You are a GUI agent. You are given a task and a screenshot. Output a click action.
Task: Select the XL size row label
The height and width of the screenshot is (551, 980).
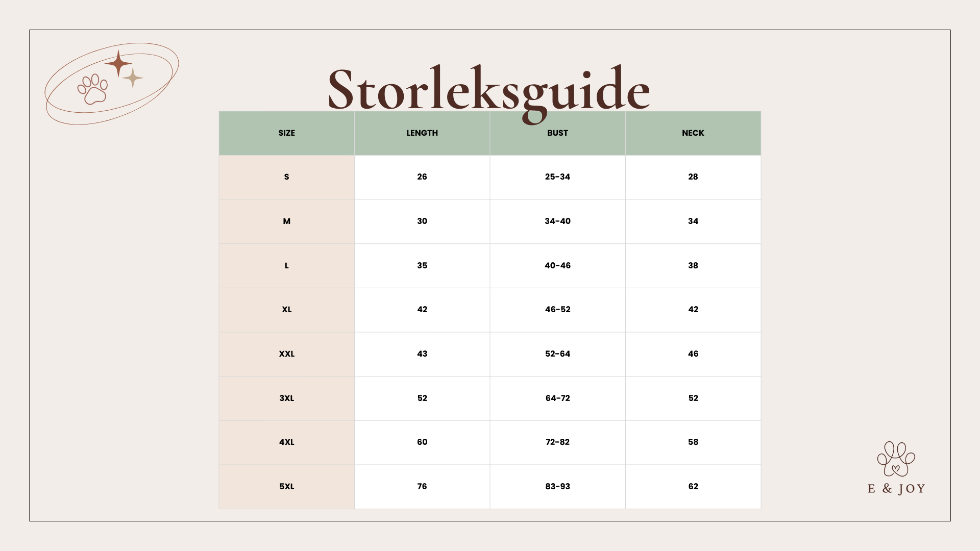pos(286,310)
